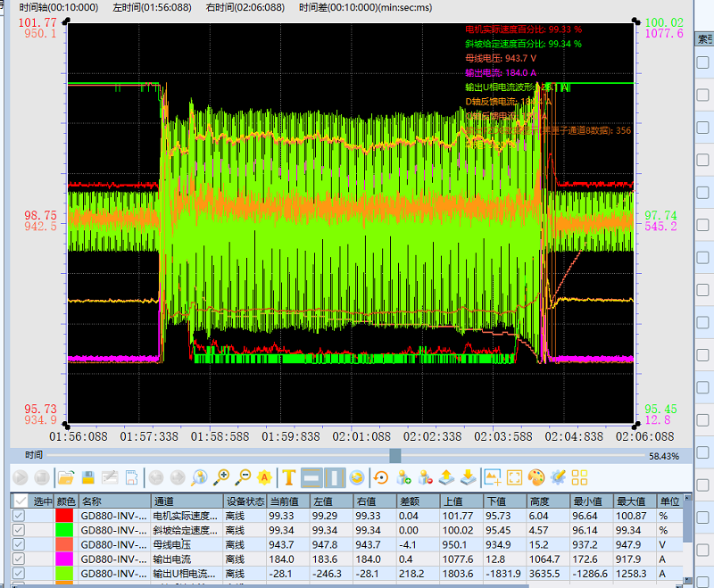
Task: Click the 最大值 column header
Action: [x=629, y=501]
